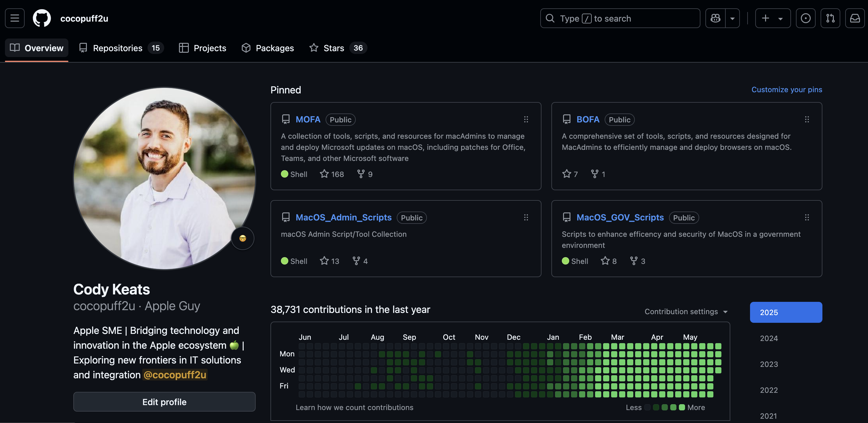This screenshot has height=423, width=868.
Task: Click the MacOS_Admin_Scripts repository book icon
Action: click(286, 218)
